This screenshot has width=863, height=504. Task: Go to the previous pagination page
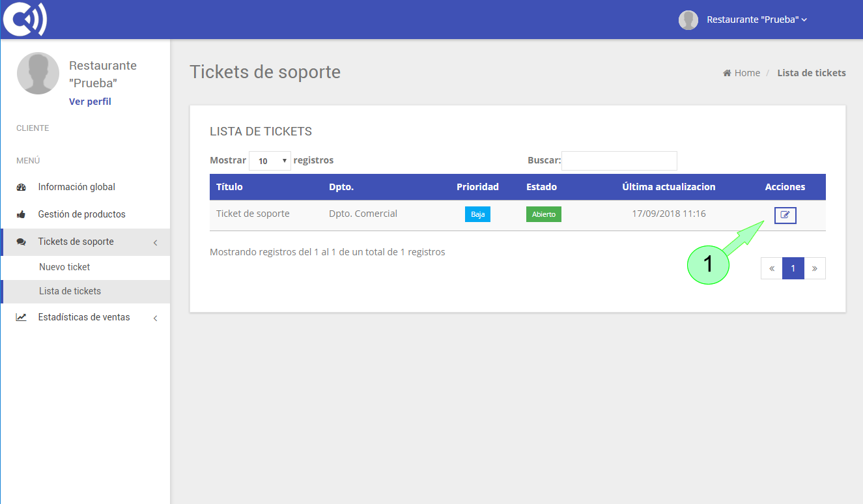[x=772, y=268]
